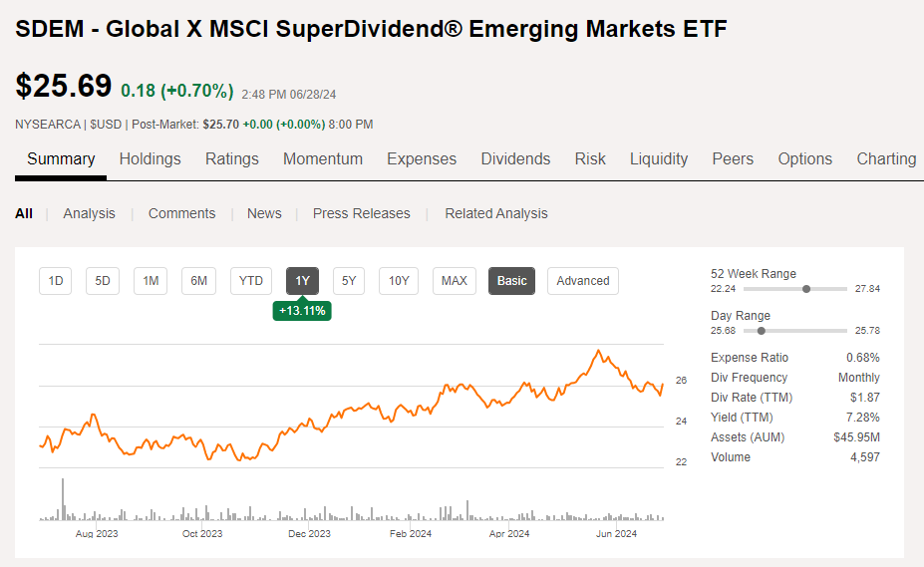
Task: Click the day high value 25.78
Action: point(867,331)
